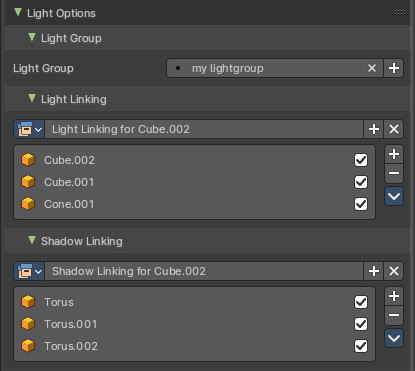Remove item from shadow linking list
Image resolution: width=415 pixels, height=371 pixels.
click(394, 315)
